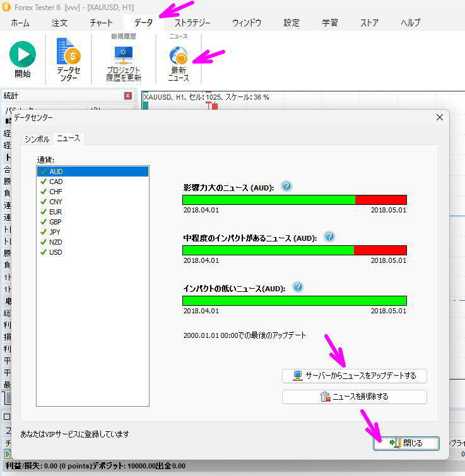This screenshot has width=465, height=476.
Task: Close the データセンター dialog with X
Action: [x=440, y=117]
